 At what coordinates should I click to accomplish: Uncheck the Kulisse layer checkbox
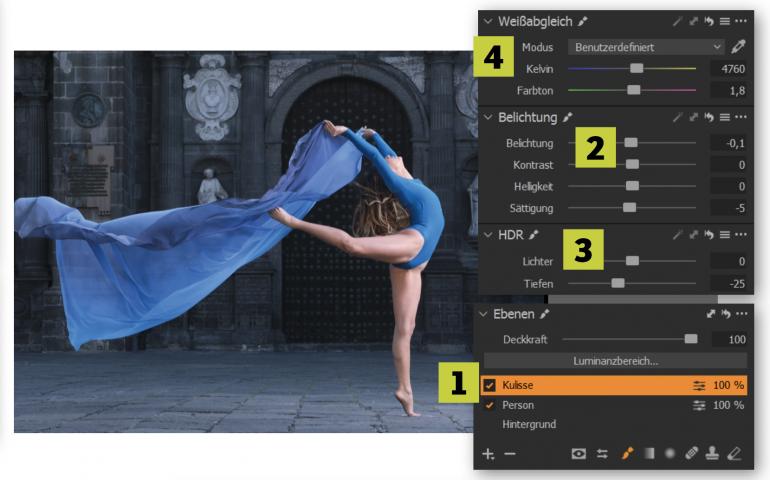pyautogui.click(x=489, y=385)
